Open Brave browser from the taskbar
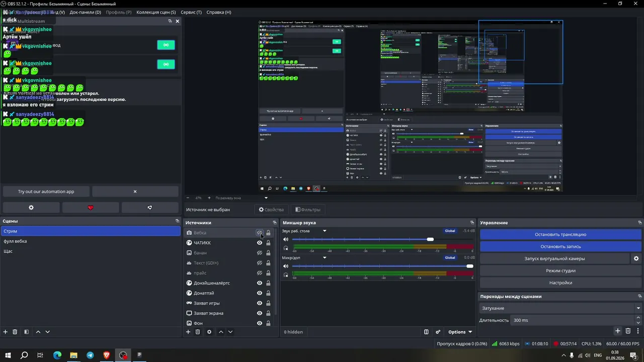 click(107, 355)
